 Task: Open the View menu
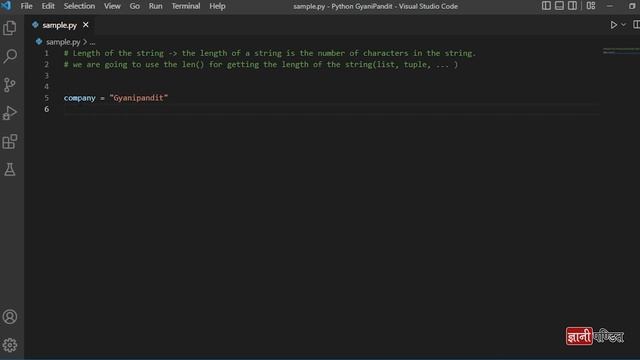112,6
